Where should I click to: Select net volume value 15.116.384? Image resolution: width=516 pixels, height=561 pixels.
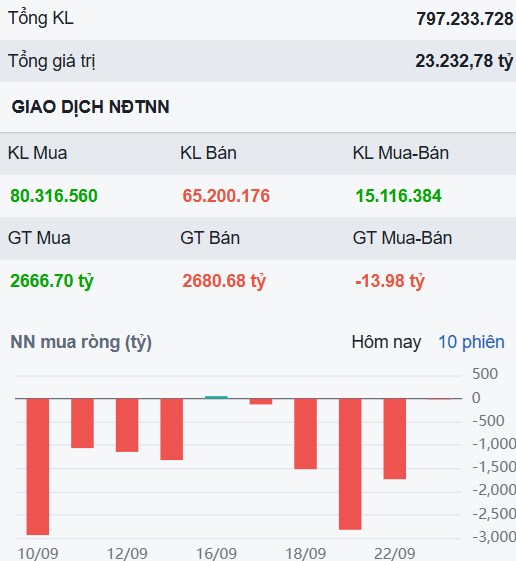[399, 196]
